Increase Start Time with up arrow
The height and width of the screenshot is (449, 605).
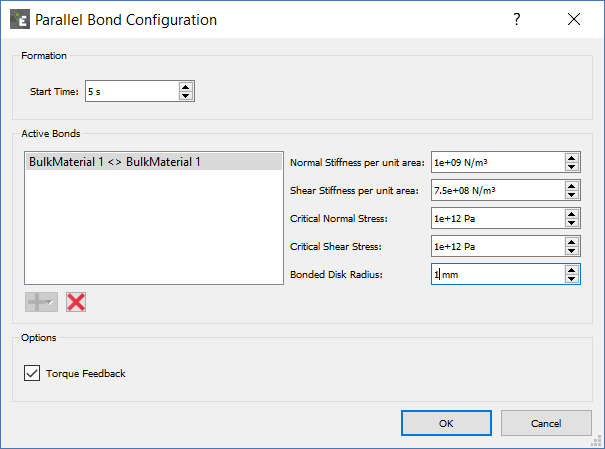click(x=186, y=87)
